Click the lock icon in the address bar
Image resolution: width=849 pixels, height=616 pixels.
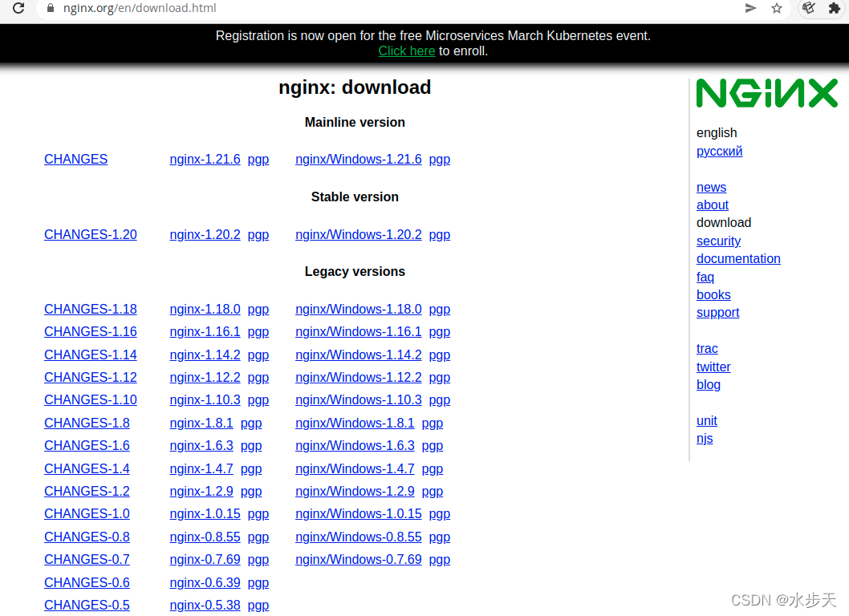51,8
